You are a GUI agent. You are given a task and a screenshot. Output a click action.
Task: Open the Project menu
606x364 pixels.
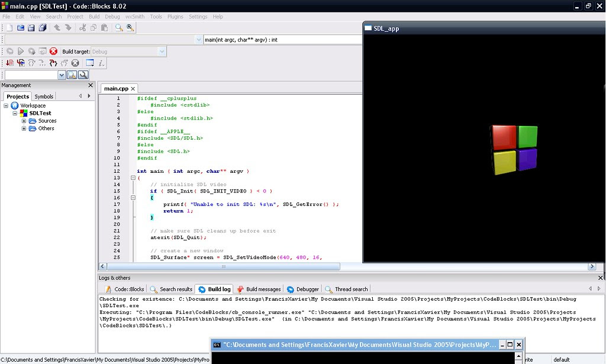75,17
